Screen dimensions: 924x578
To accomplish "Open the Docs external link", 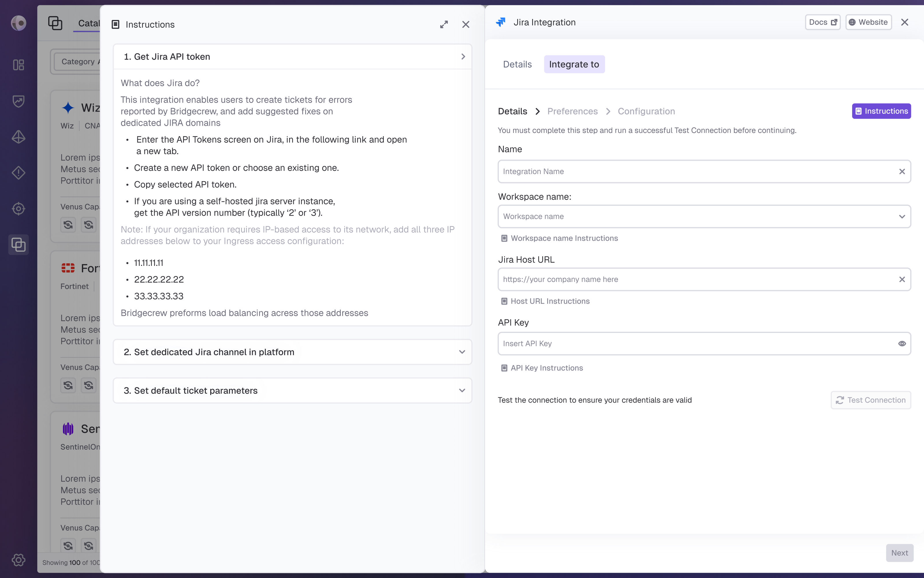I will pos(823,22).
